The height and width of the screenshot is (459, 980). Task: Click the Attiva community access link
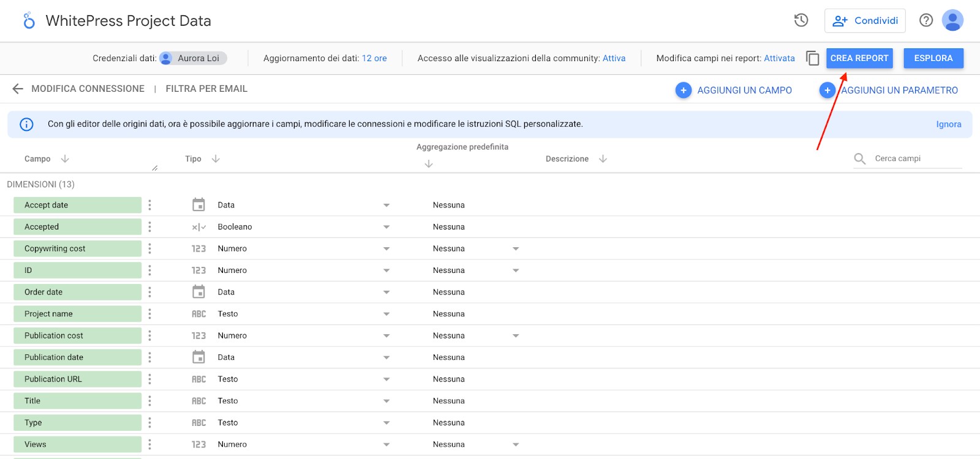[x=614, y=58]
